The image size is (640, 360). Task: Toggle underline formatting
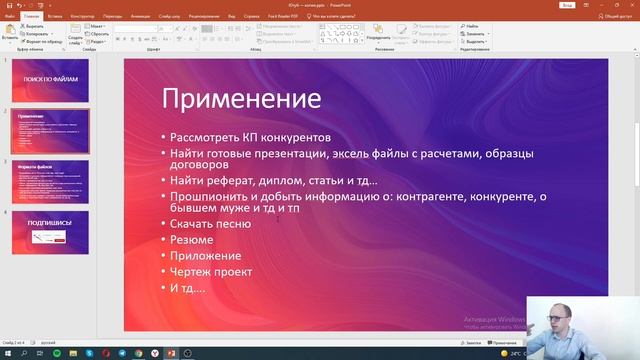(x=132, y=39)
